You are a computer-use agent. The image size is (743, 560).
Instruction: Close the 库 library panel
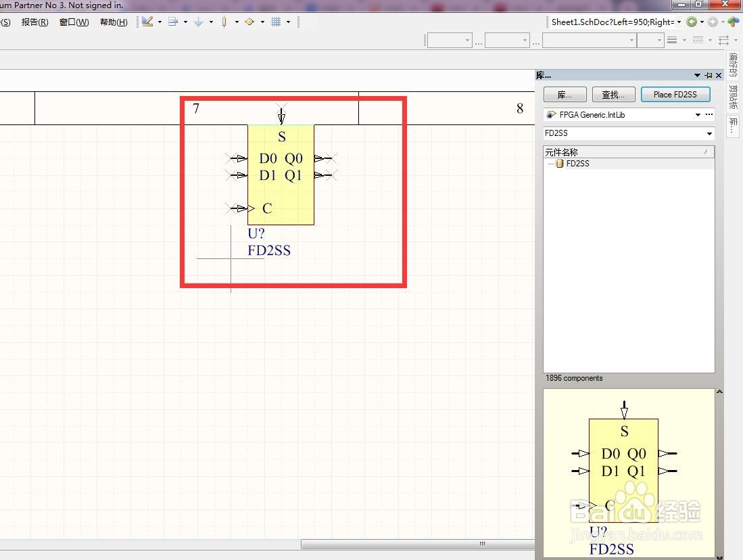(719, 75)
